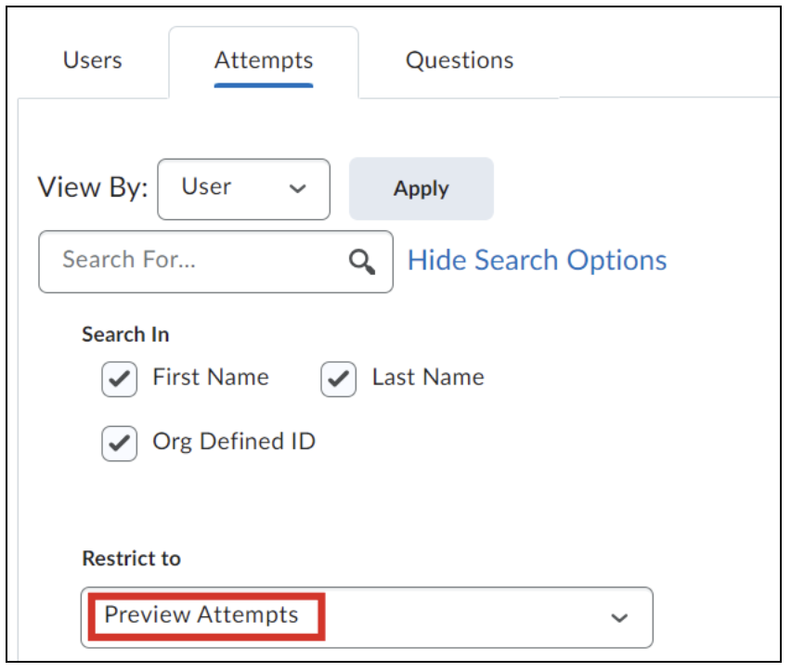Viewport: 791px width, 672px height.
Task: Click the Apply button
Action: 421,188
